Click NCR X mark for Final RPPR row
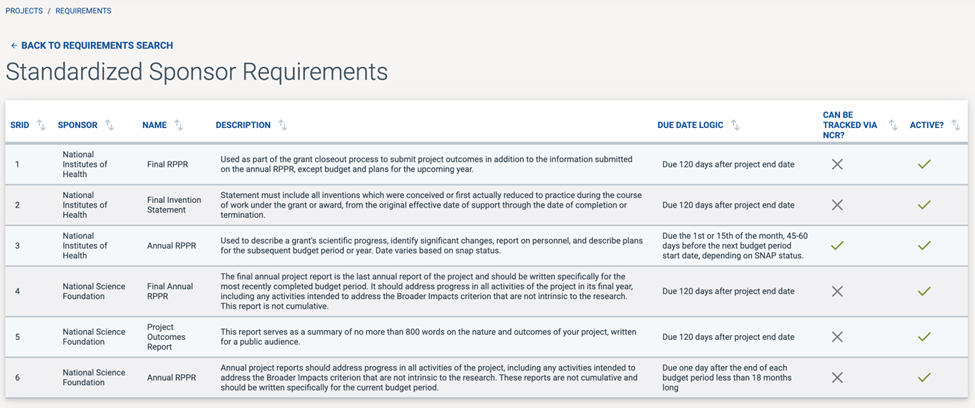The height and width of the screenshot is (408, 975). tap(837, 164)
